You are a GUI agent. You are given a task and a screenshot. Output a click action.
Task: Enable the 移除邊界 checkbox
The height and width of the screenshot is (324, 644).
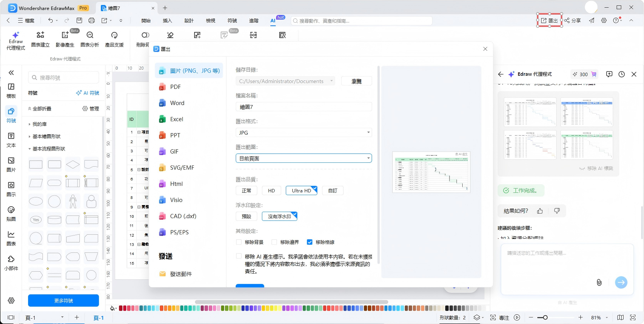coord(274,242)
